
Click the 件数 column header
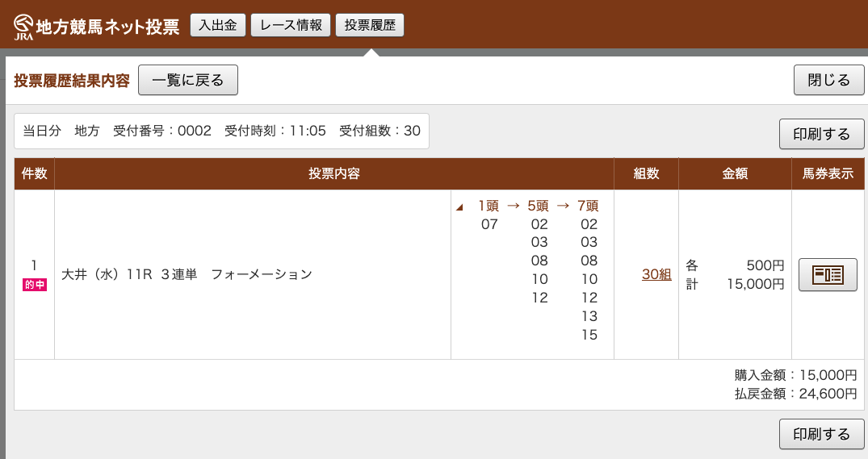click(35, 173)
